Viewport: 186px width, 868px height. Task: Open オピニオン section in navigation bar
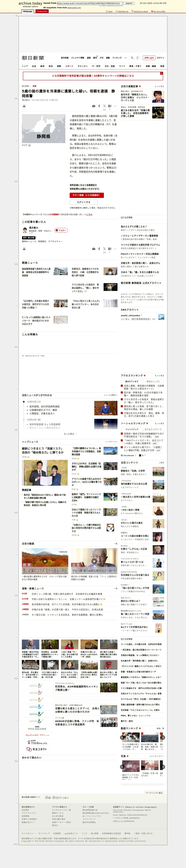(83, 66)
